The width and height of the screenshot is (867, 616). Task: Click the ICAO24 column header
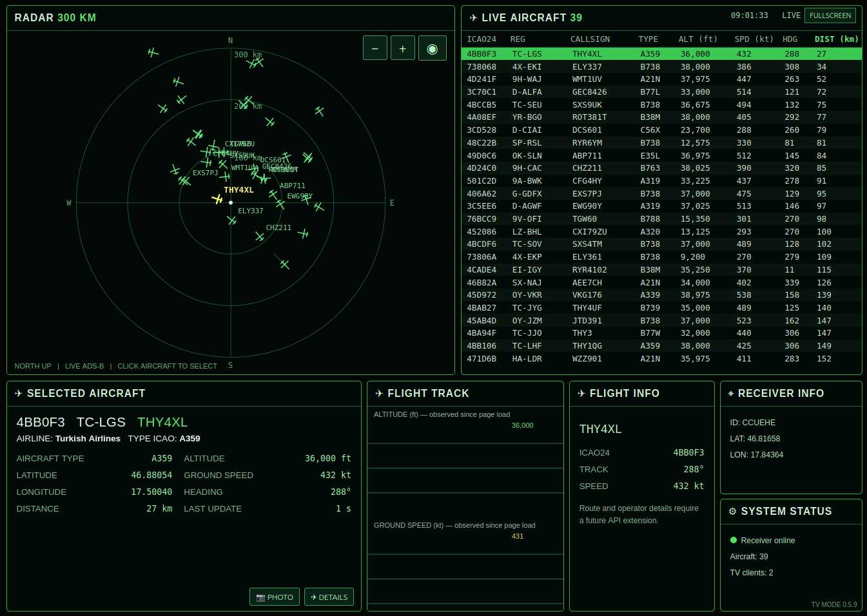coord(482,39)
